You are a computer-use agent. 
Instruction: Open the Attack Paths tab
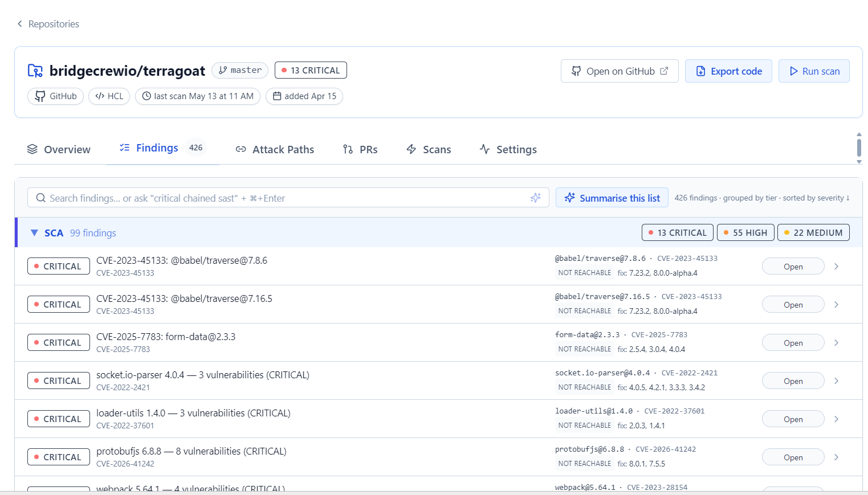point(275,149)
